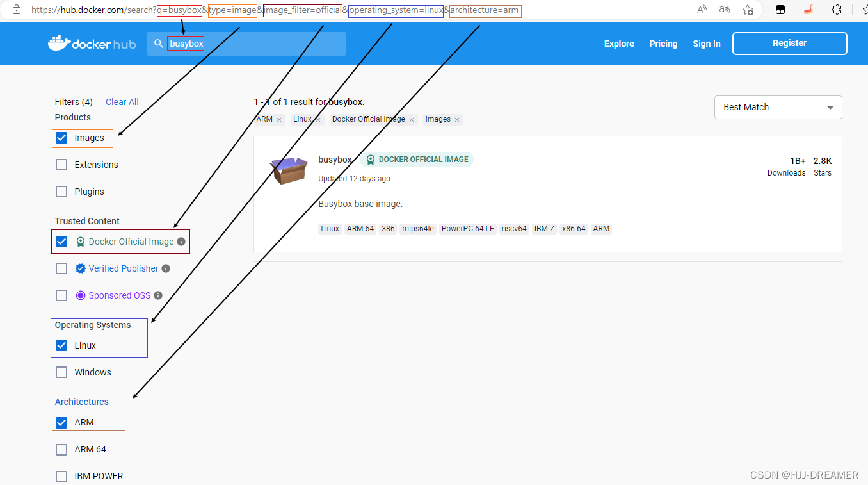This screenshot has width=868, height=485.
Task: Open the Explore menu
Action: (618, 44)
